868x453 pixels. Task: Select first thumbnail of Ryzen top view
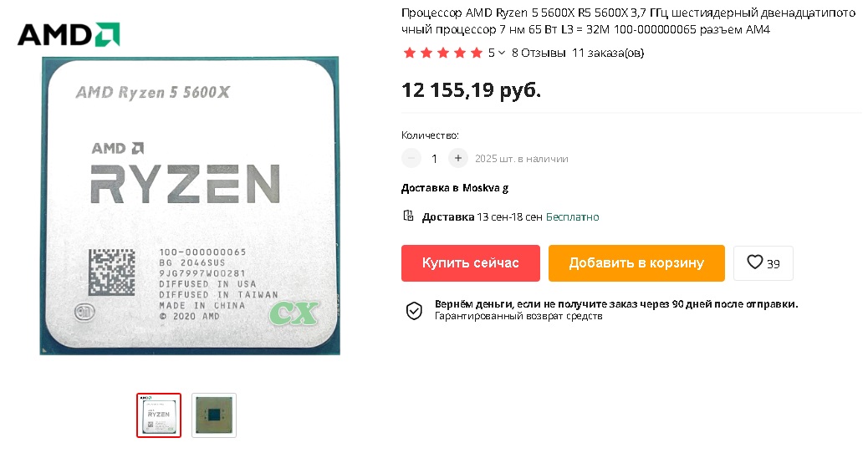pos(159,415)
